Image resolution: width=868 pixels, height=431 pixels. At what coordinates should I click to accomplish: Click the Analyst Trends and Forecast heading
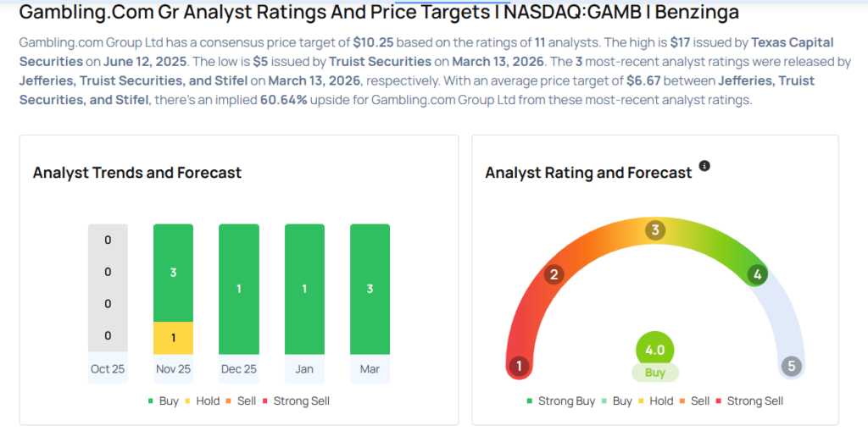[x=137, y=173]
